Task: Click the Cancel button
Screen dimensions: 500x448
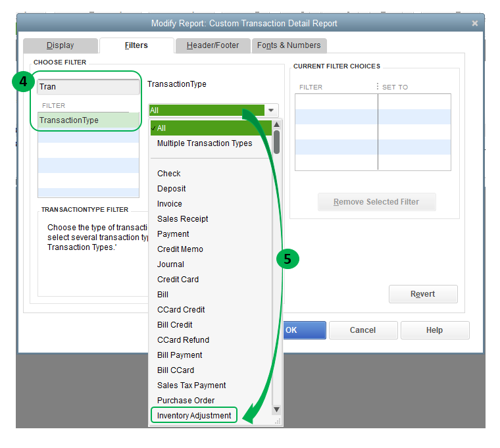Action: (x=363, y=330)
